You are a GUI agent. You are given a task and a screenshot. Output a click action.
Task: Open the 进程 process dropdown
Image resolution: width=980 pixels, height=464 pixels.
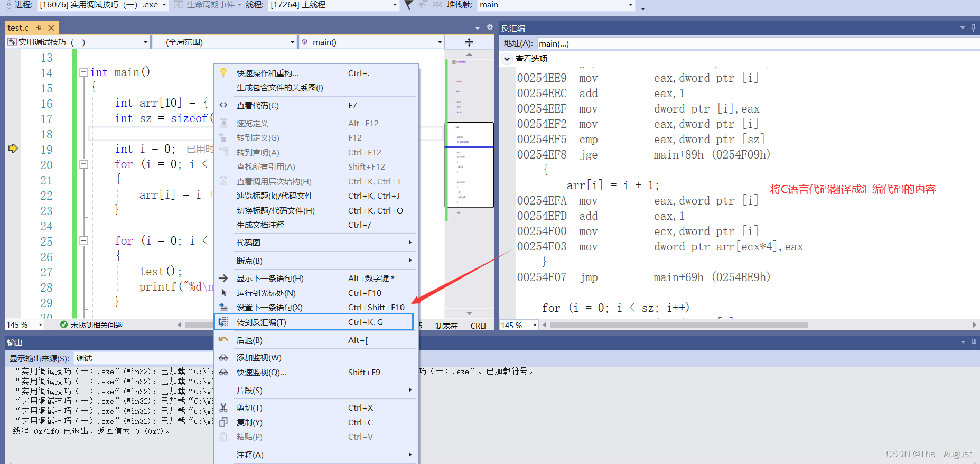(164, 5)
